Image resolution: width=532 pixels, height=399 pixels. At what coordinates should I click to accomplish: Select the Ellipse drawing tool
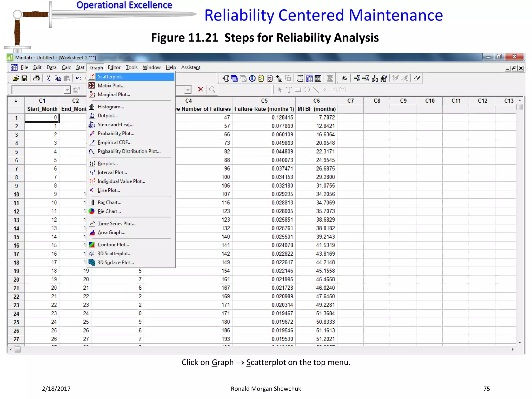307,90
